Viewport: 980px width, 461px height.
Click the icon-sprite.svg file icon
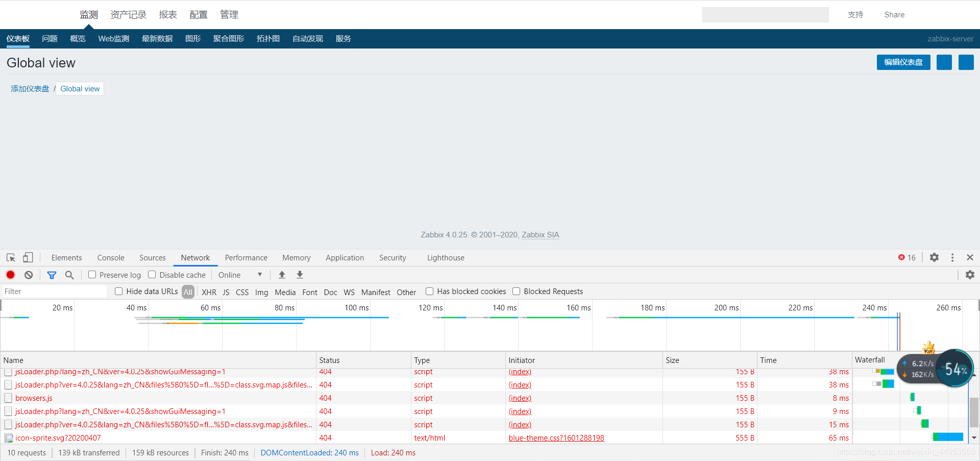(x=9, y=438)
